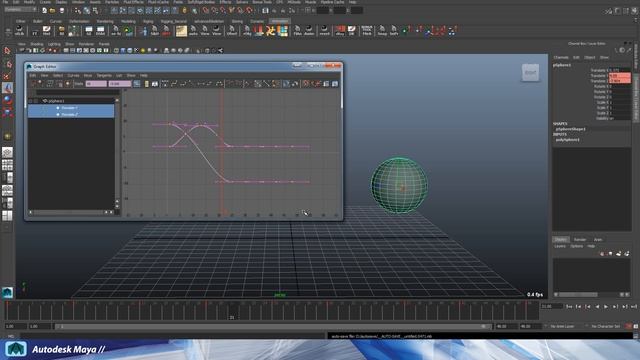The height and width of the screenshot is (360, 640).
Task: Click the tan checkerboard shelf icon
Action: 181,31
